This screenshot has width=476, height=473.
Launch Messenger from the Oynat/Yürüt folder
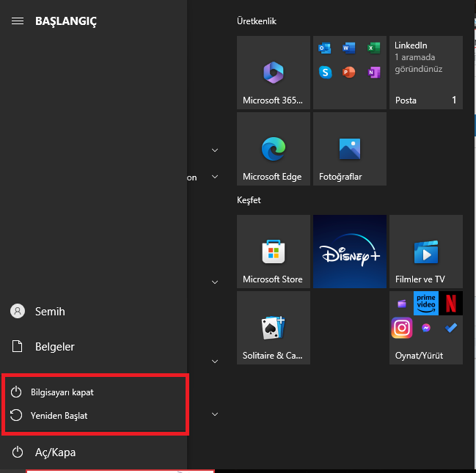click(x=426, y=328)
